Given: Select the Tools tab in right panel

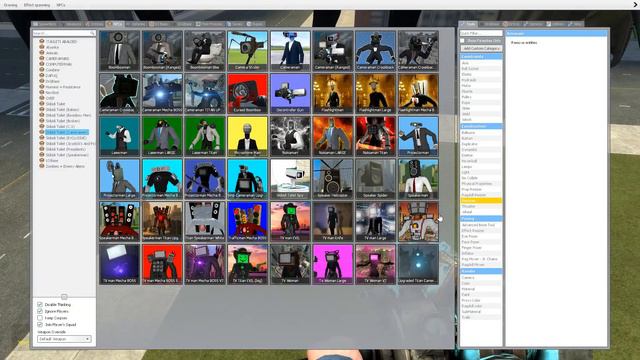Looking at the screenshot, I should click(x=468, y=24).
